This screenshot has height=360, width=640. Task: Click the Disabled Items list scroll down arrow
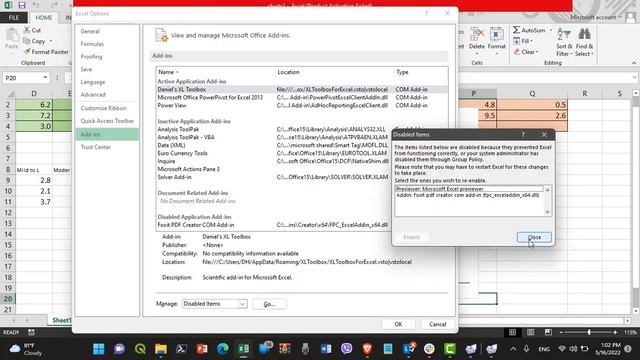click(x=548, y=212)
